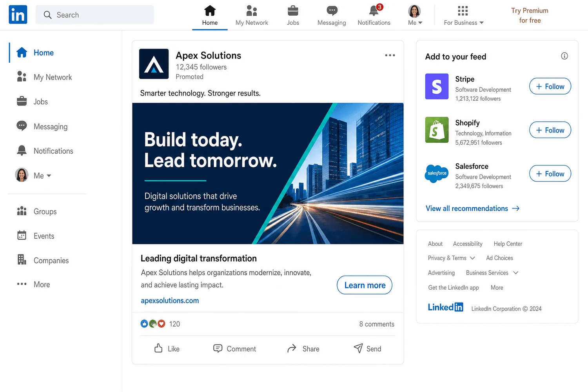588x392 pixels.
Task: Open More in left sidebar
Action: (33, 284)
